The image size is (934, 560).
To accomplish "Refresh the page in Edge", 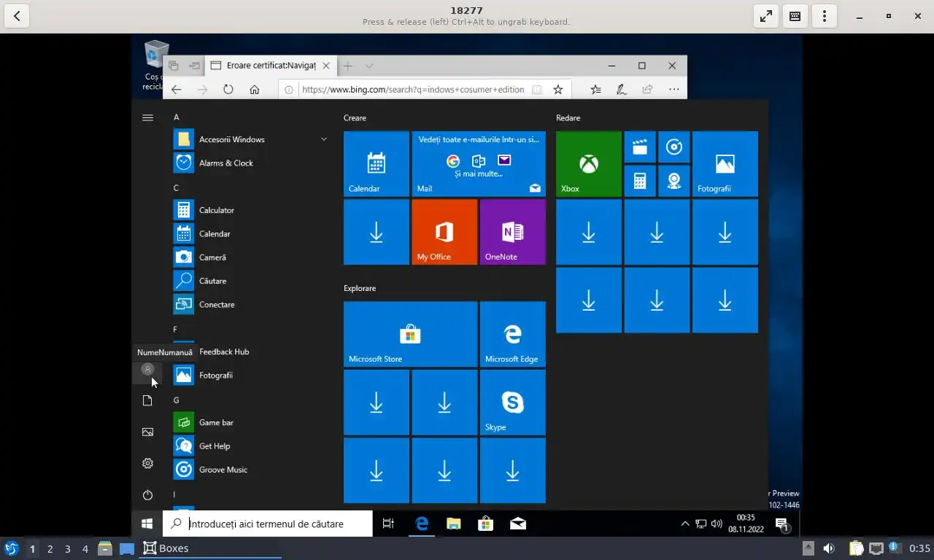I will coord(228,90).
